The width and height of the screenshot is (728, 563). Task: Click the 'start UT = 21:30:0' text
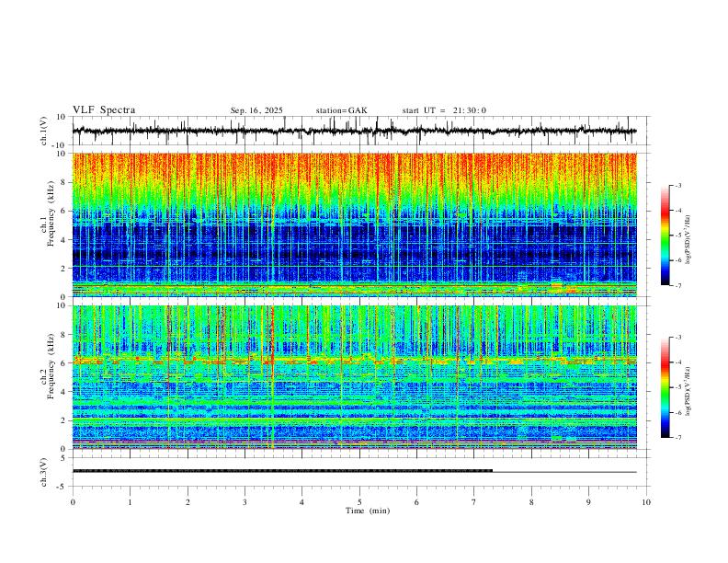tap(444, 110)
